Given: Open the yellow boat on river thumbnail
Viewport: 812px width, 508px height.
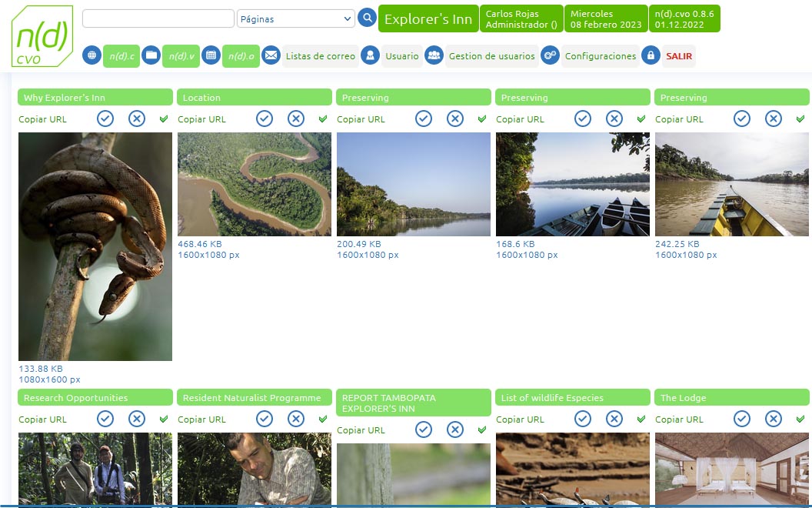Looking at the screenshot, I should tap(732, 184).
